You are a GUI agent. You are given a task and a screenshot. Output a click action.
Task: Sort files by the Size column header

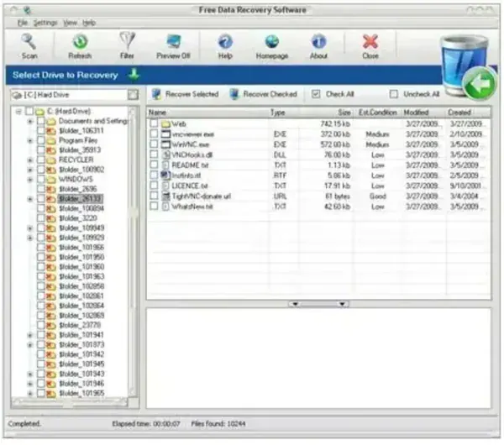coord(326,113)
